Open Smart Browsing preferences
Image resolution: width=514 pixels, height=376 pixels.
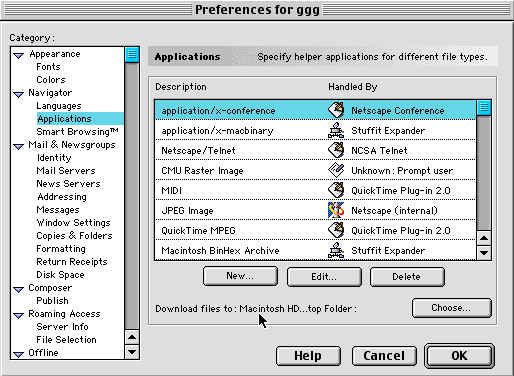tap(77, 132)
